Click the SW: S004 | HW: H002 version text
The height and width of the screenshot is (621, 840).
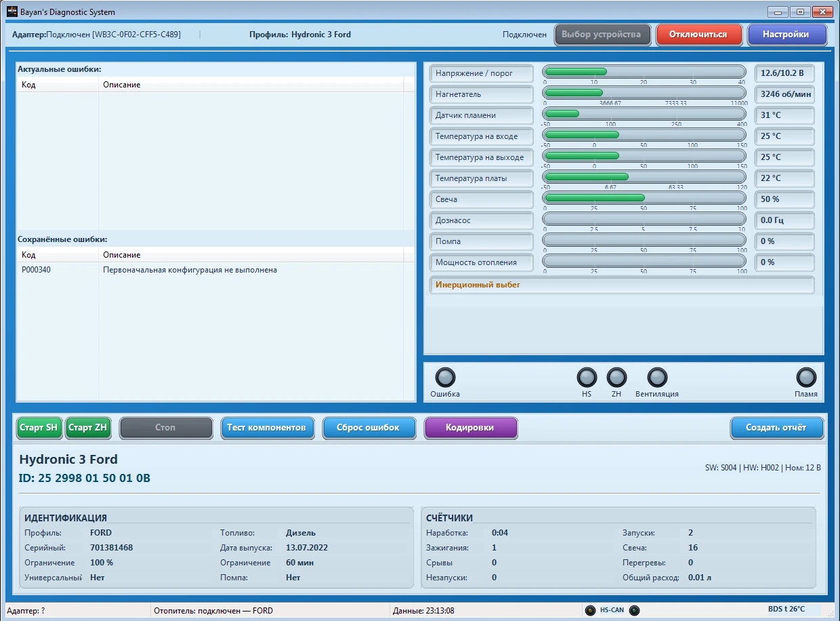[x=763, y=468]
